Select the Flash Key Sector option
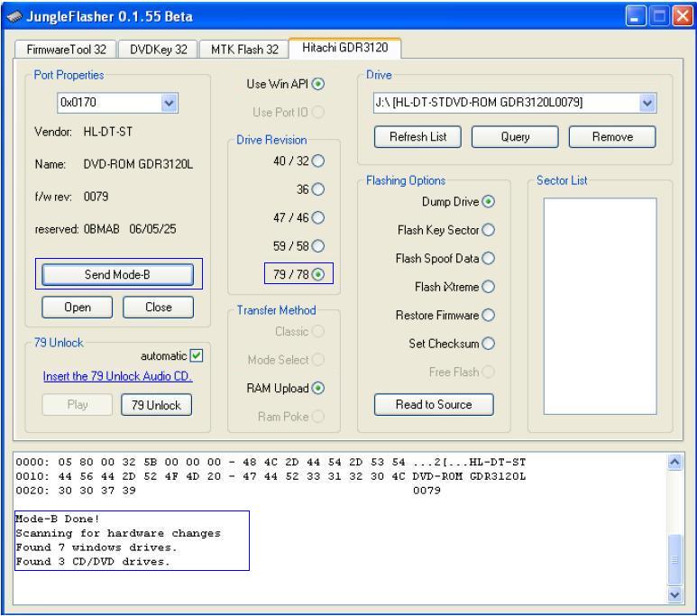This screenshot has width=697, height=616. coord(488,230)
